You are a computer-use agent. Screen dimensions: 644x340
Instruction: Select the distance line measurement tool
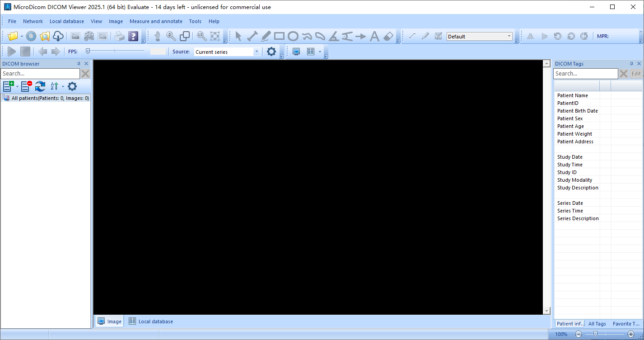click(252, 37)
